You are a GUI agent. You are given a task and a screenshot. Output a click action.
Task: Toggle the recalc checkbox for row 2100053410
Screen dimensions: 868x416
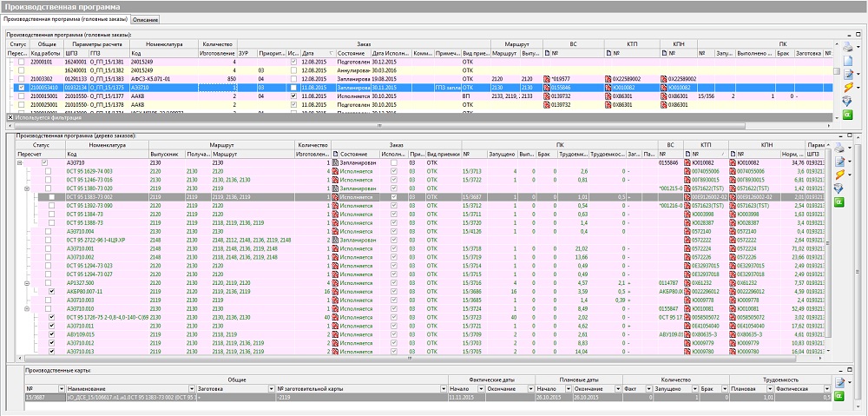pyautogui.click(x=22, y=88)
